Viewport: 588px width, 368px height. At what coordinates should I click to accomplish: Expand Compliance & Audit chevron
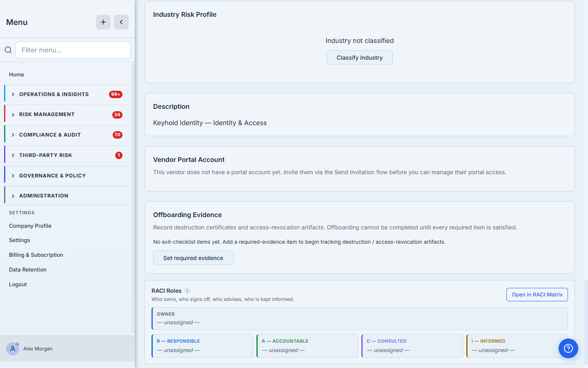point(13,135)
